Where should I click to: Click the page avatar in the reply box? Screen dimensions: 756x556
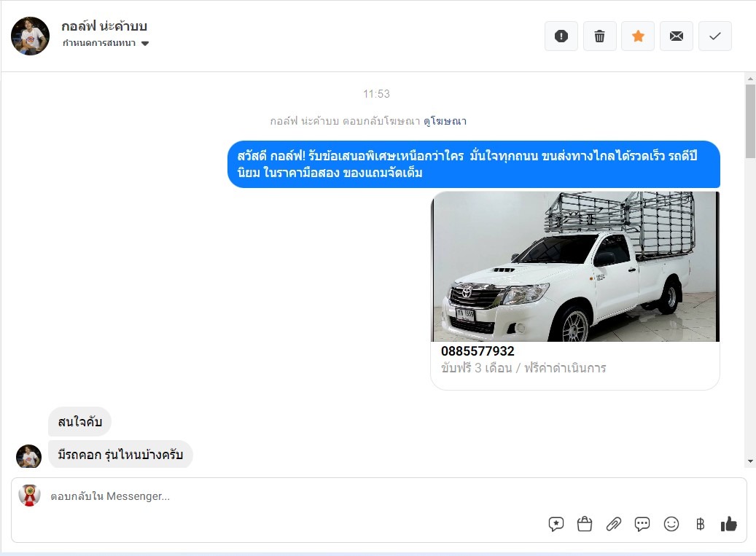[x=29, y=496]
